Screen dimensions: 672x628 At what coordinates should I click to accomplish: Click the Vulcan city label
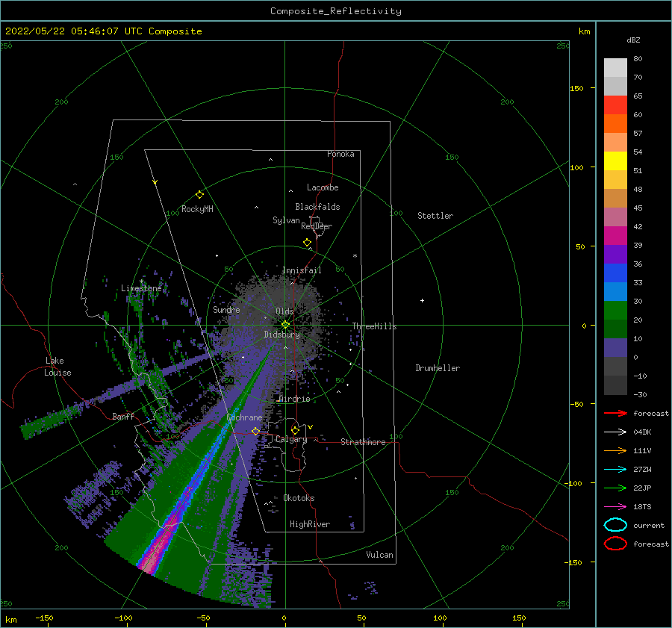pos(380,555)
